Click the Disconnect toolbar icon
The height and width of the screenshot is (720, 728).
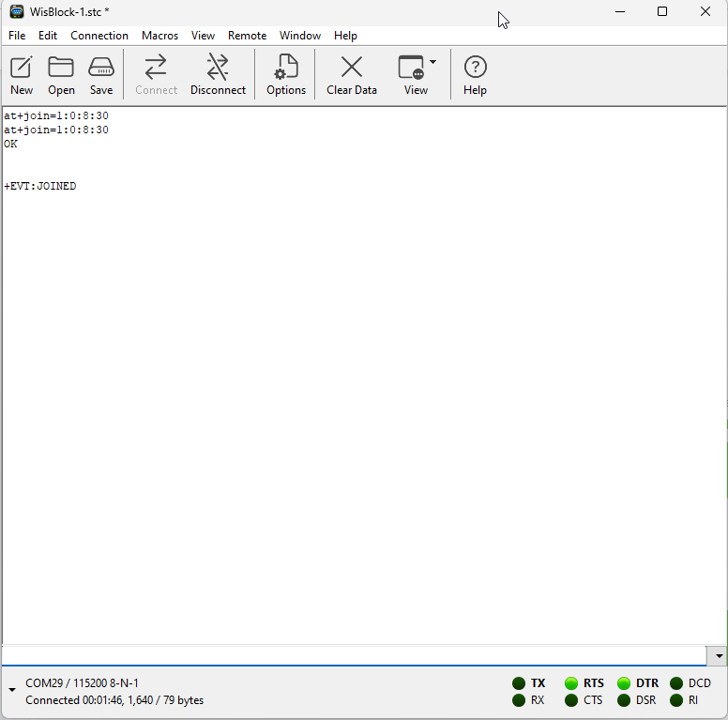[218, 75]
